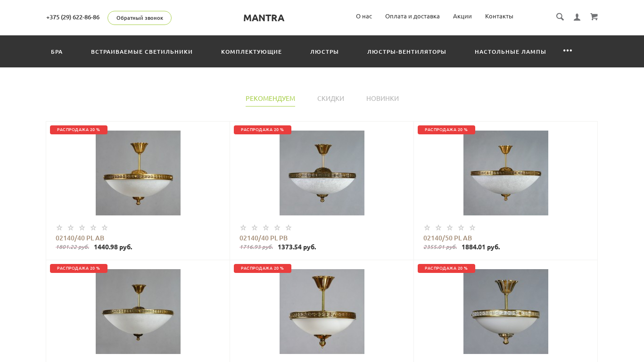Screen dimensions: 644x362
Task: Give 02140/40 PL PB one star
Action: (243, 228)
